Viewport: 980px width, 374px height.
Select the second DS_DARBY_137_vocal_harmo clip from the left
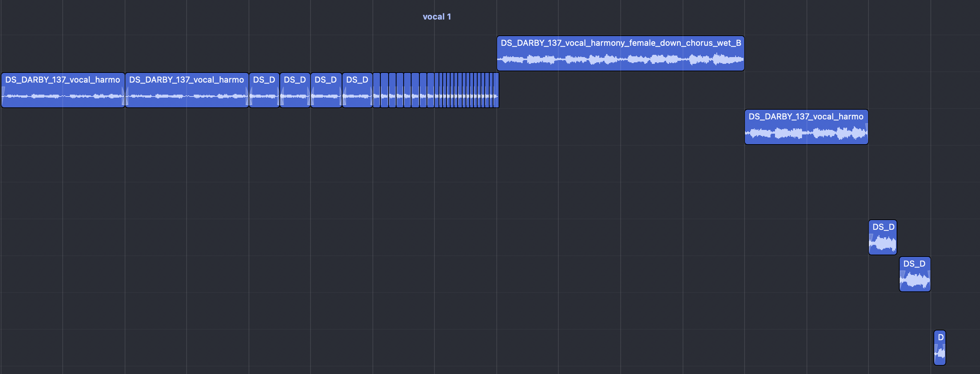(187, 90)
